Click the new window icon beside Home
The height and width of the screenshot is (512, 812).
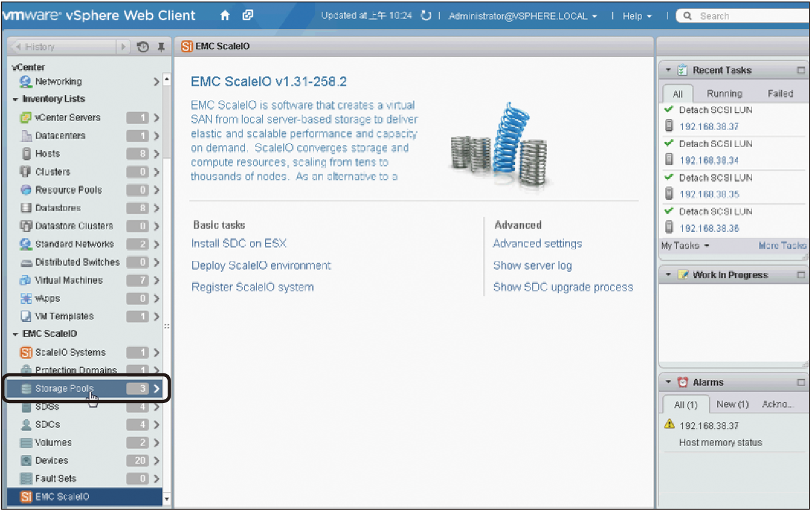247,16
